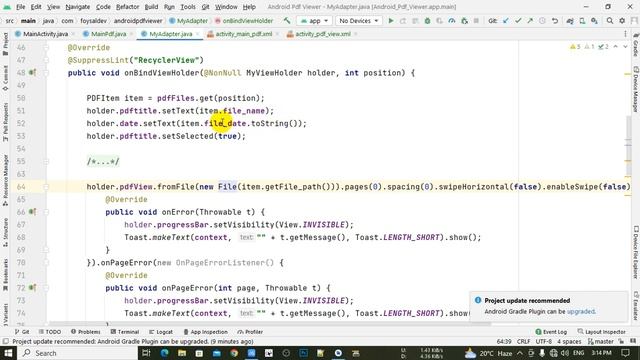Image resolution: width=640 pixels, height=360 pixels.
Task: Open the Navigate menu
Action: [78, 7]
